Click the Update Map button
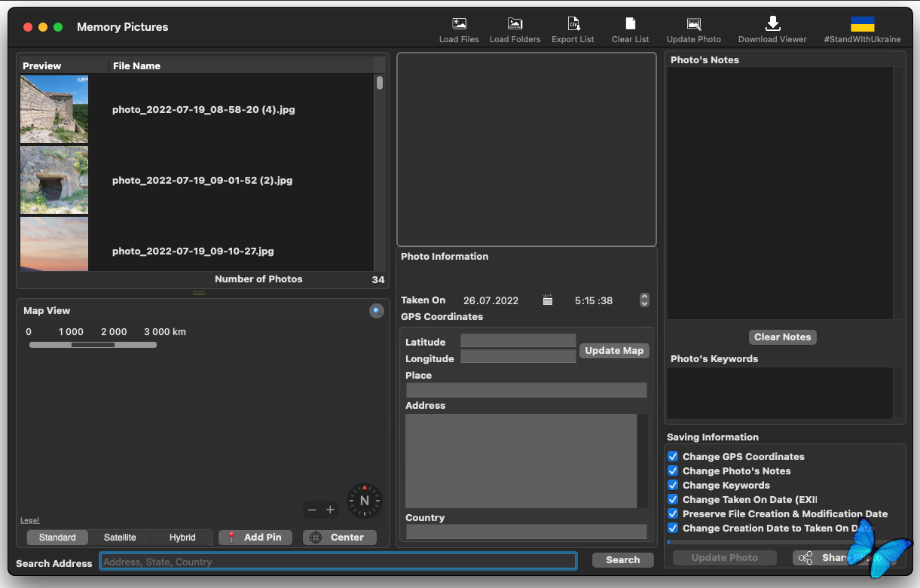Image resolution: width=920 pixels, height=588 pixels. (614, 351)
